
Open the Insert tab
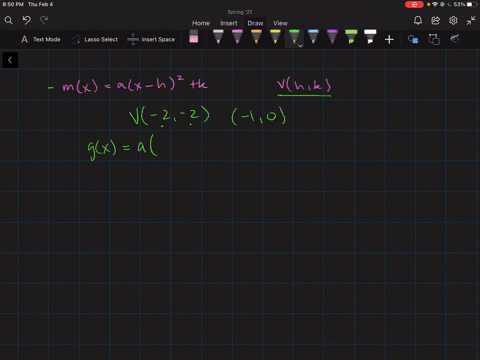(x=229, y=23)
